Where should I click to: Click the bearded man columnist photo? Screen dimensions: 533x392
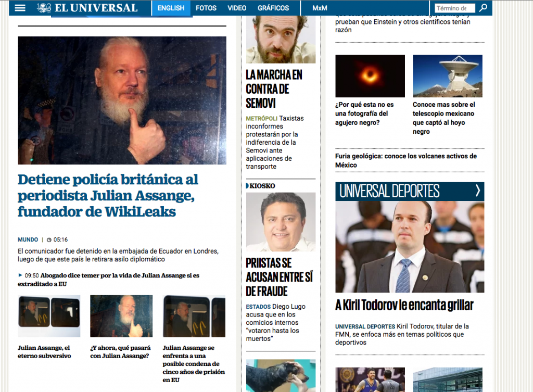tap(281, 40)
